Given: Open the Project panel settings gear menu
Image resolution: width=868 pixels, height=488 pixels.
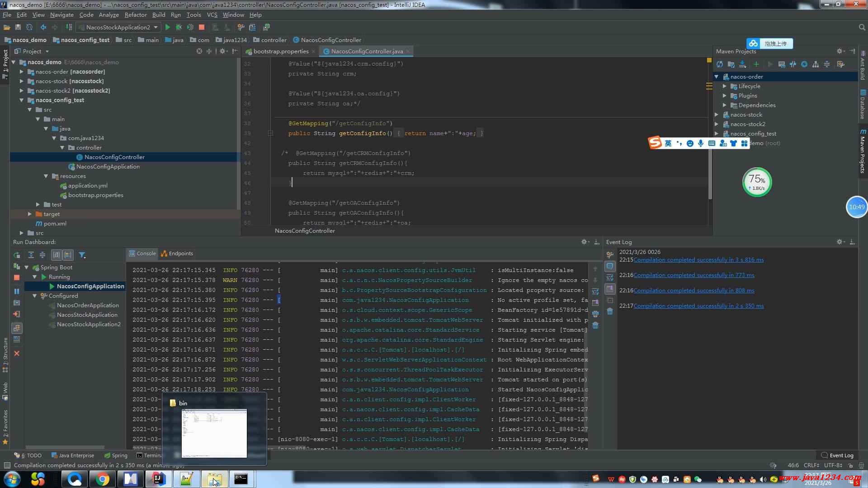Looking at the screenshot, I should (x=223, y=51).
